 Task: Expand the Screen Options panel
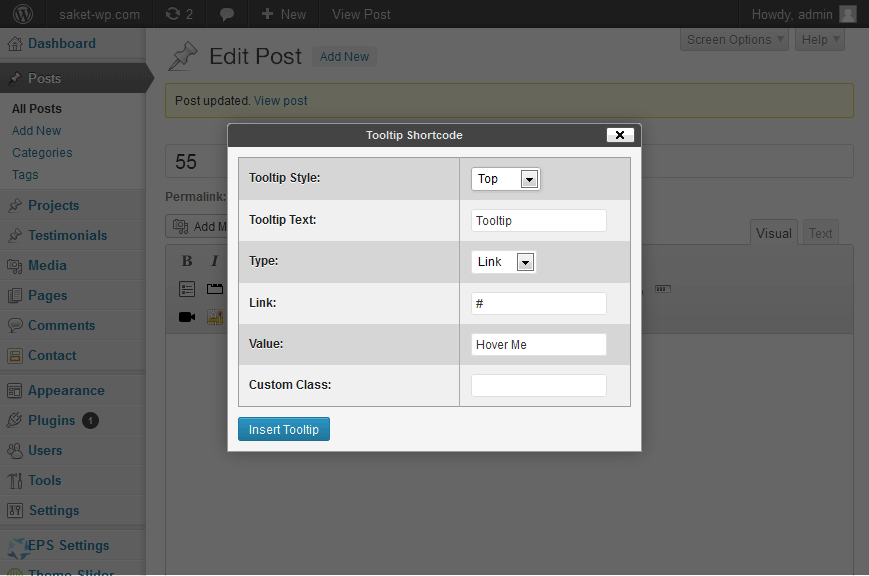pos(734,40)
